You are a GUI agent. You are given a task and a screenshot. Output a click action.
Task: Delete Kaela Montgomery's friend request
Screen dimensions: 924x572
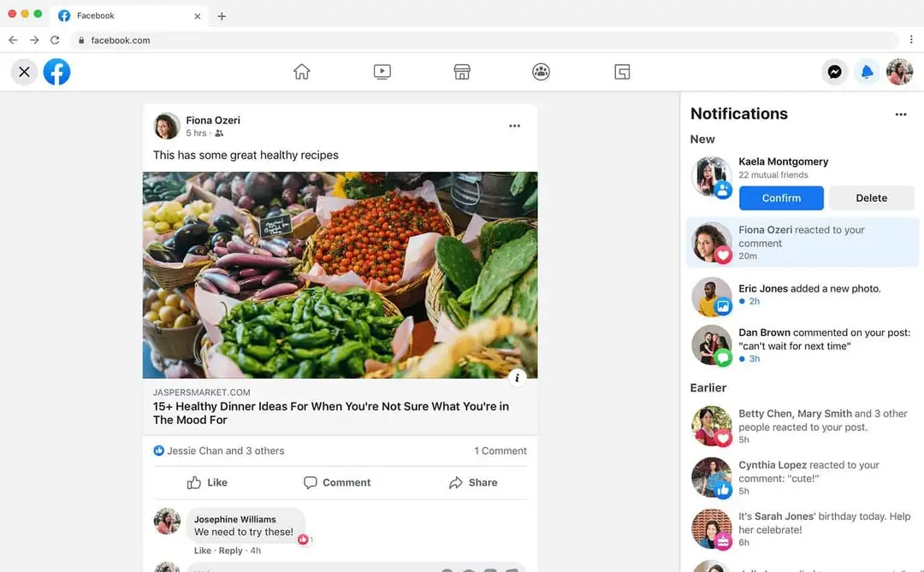point(872,198)
